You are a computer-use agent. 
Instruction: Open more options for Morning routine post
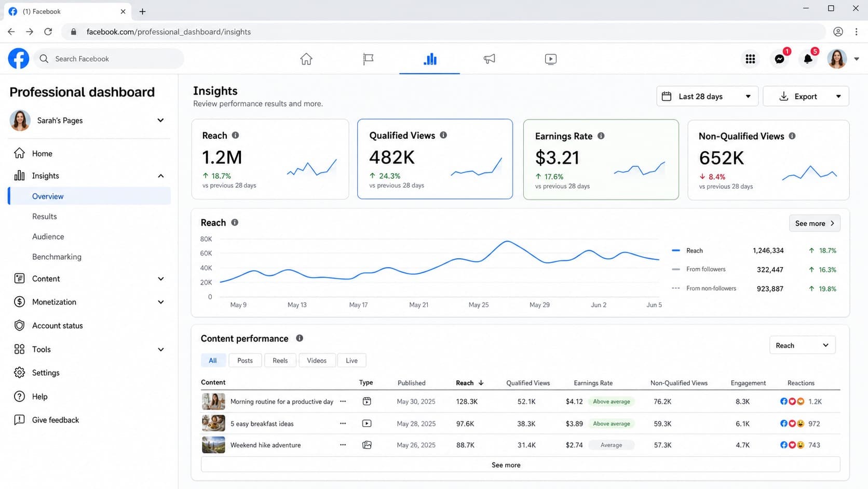343,401
